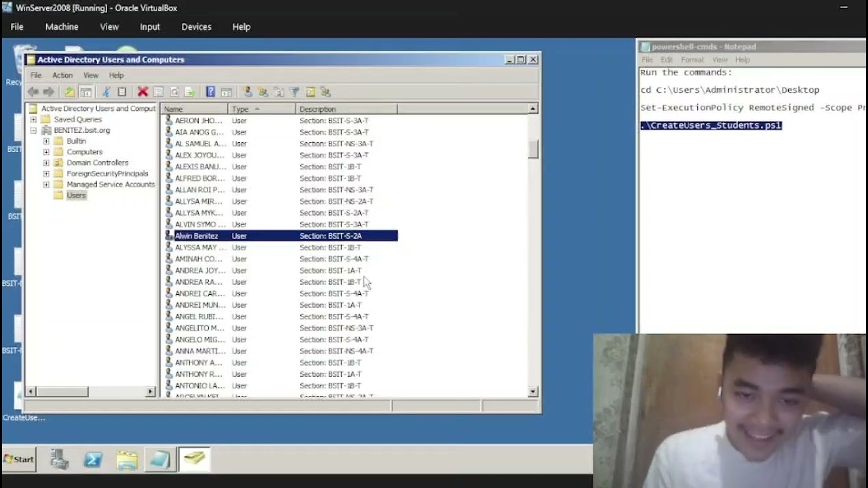Select Active Directory Users and Computers root
Image resolution: width=868 pixels, height=488 pixels.
pyautogui.click(x=98, y=108)
